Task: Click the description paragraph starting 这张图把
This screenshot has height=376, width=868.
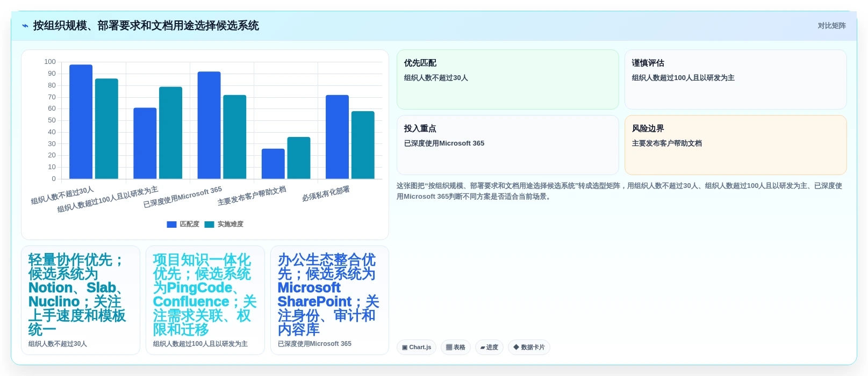Action: (620, 191)
